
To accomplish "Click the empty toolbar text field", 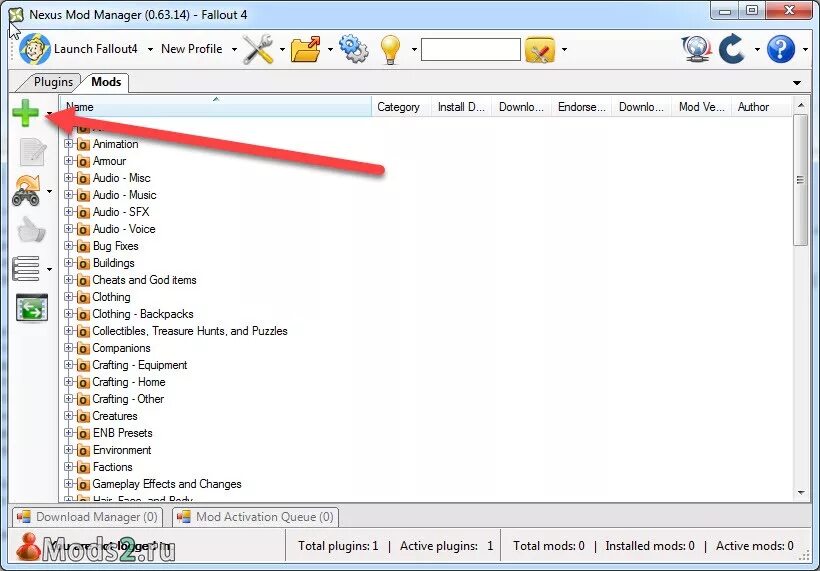I will pos(471,50).
